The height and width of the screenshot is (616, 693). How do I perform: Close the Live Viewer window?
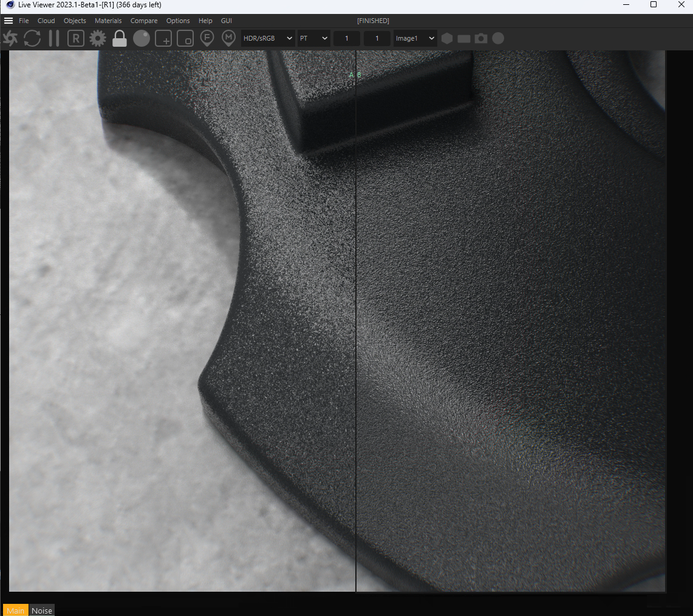click(681, 5)
